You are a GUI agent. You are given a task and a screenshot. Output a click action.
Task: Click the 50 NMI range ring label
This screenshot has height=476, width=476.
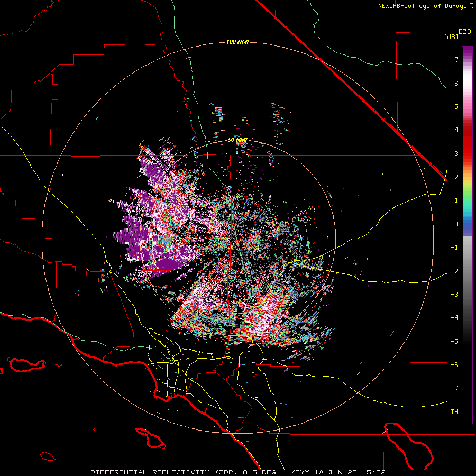coord(237,140)
